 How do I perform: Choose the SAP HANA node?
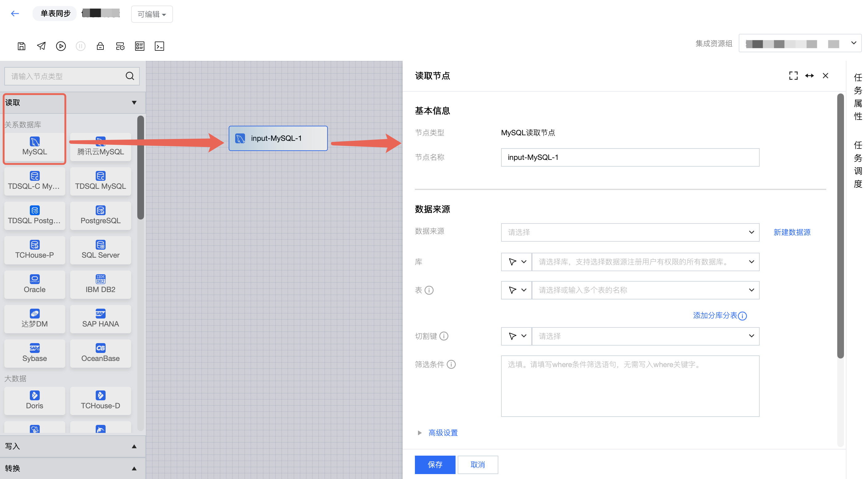[x=100, y=319]
